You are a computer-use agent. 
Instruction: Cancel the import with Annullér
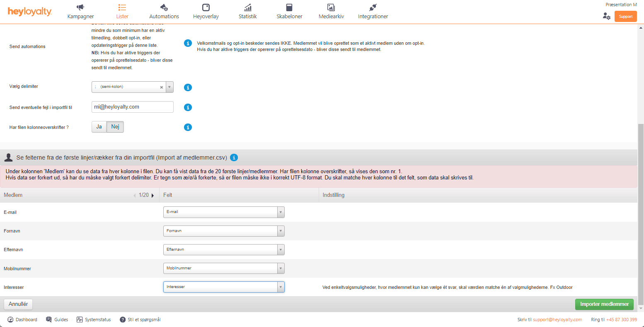pyautogui.click(x=18, y=304)
